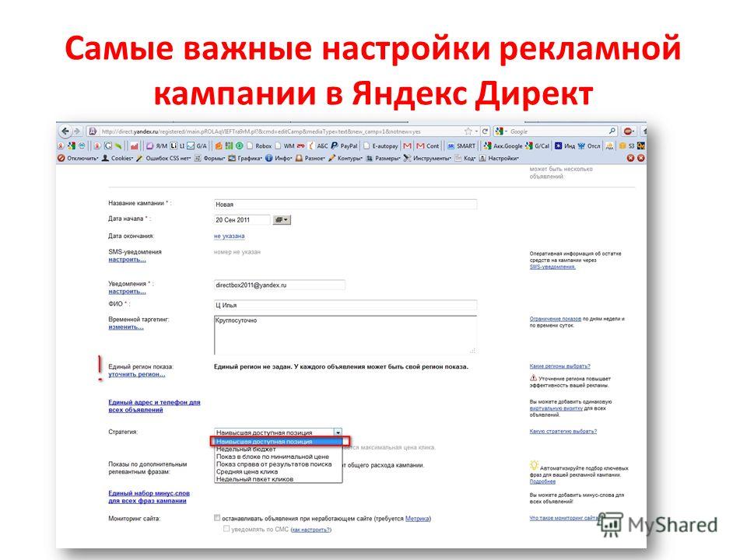The image size is (747, 560).
Task: Select 'Наивысшая доступная позиция' in strategy list
Action: (x=277, y=442)
